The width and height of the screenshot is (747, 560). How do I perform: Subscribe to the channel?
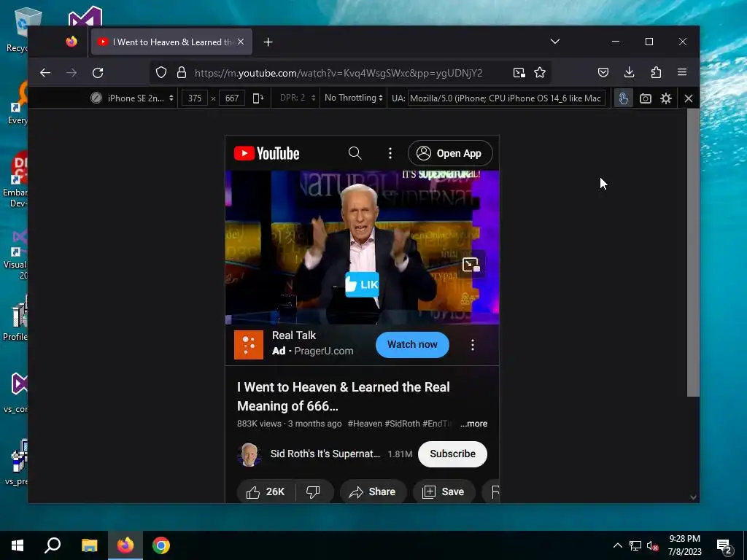(452, 454)
